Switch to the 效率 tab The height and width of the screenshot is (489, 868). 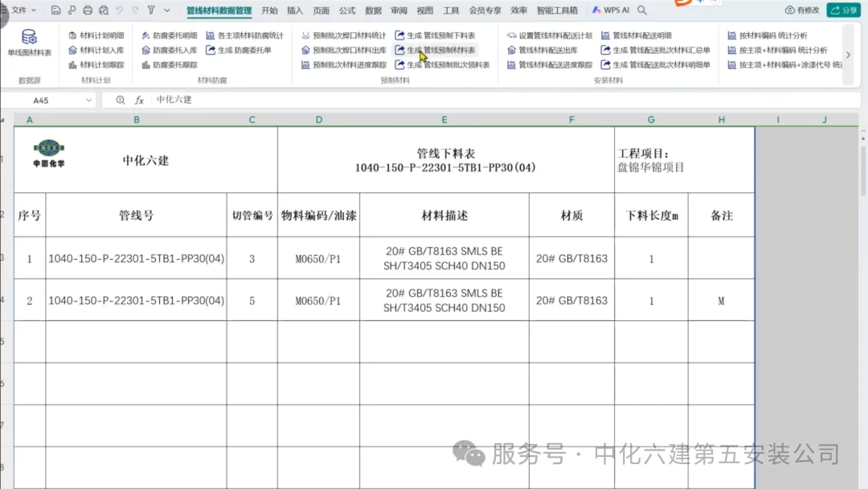(518, 10)
